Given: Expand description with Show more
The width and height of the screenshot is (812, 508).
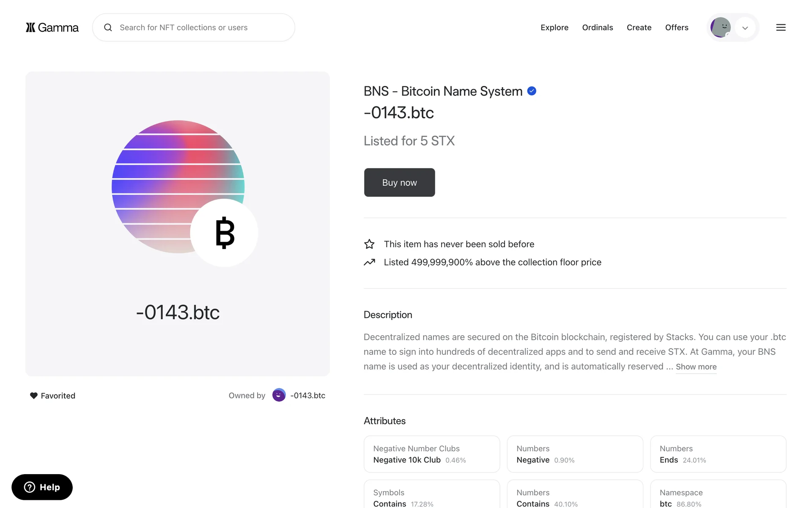Looking at the screenshot, I should pyautogui.click(x=696, y=367).
